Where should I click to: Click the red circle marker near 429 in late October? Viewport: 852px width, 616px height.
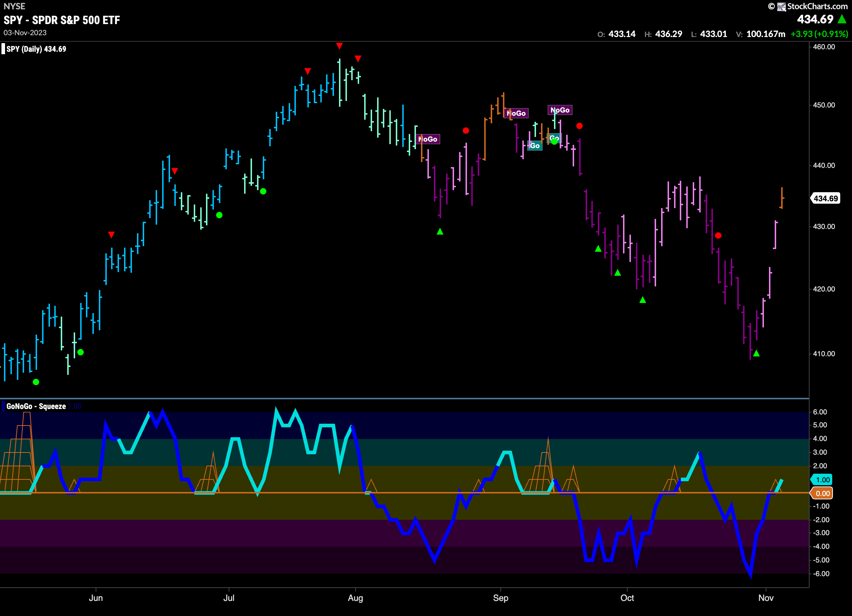click(x=718, y=235)
